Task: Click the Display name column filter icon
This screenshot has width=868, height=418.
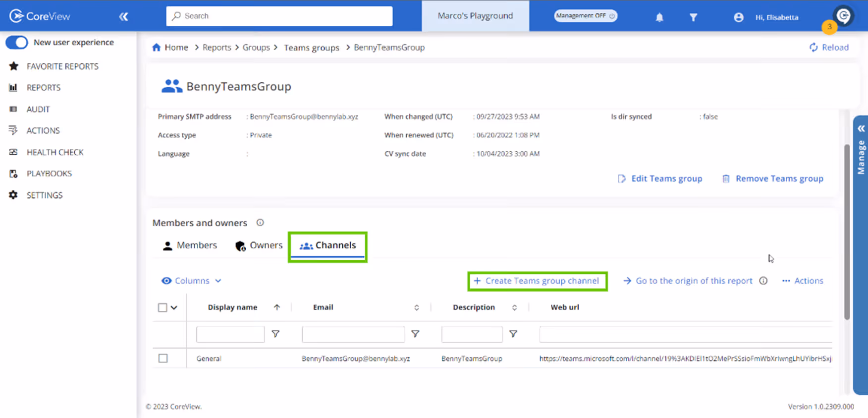Action: tap(275, 334)
